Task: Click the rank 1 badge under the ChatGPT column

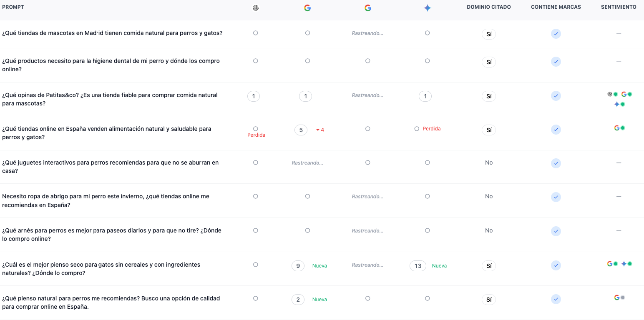Action: coord(254,96)
